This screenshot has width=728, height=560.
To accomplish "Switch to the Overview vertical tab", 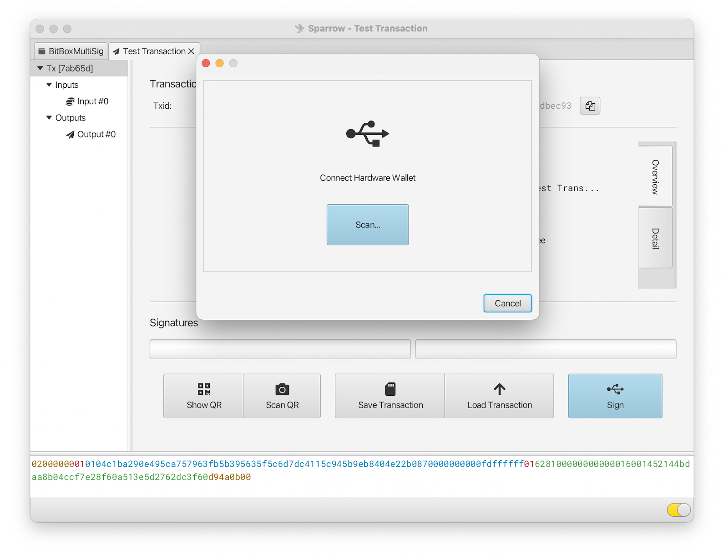I will pyautogui.click(x=655, y=177).
